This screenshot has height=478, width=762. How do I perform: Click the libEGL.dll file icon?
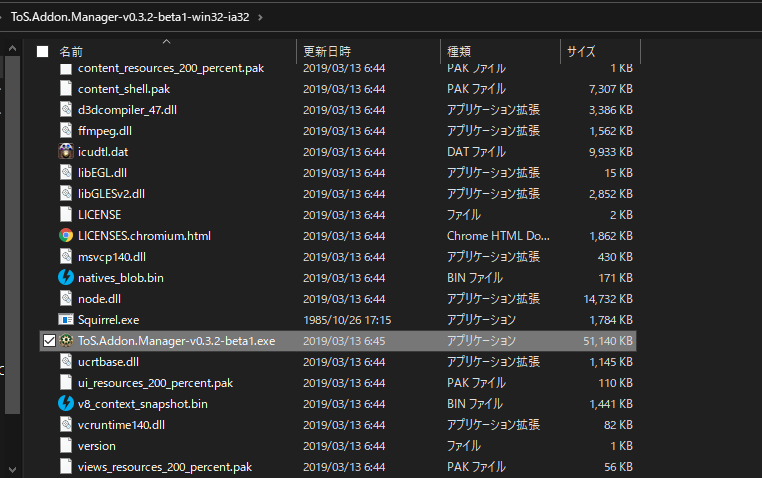(x=66, y=172)
